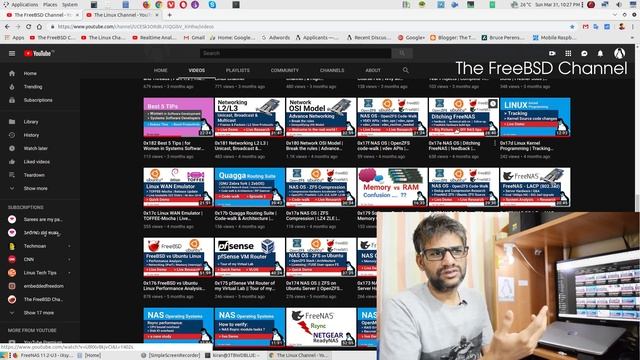Open the Mobile Responsive bookmark
Viewport: 640px width, 360px height.
[554, 38]
